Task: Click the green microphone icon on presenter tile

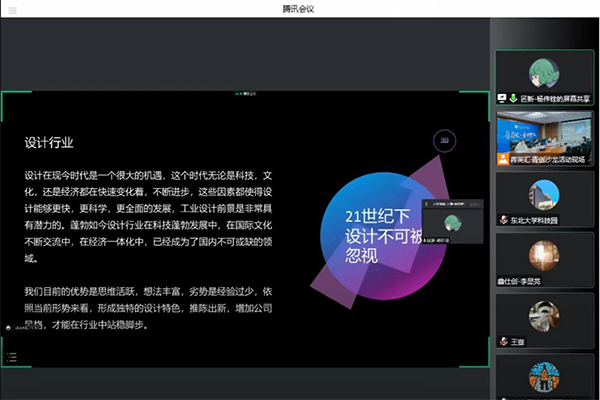Action: pyautogui.click(x=512, y=100)
